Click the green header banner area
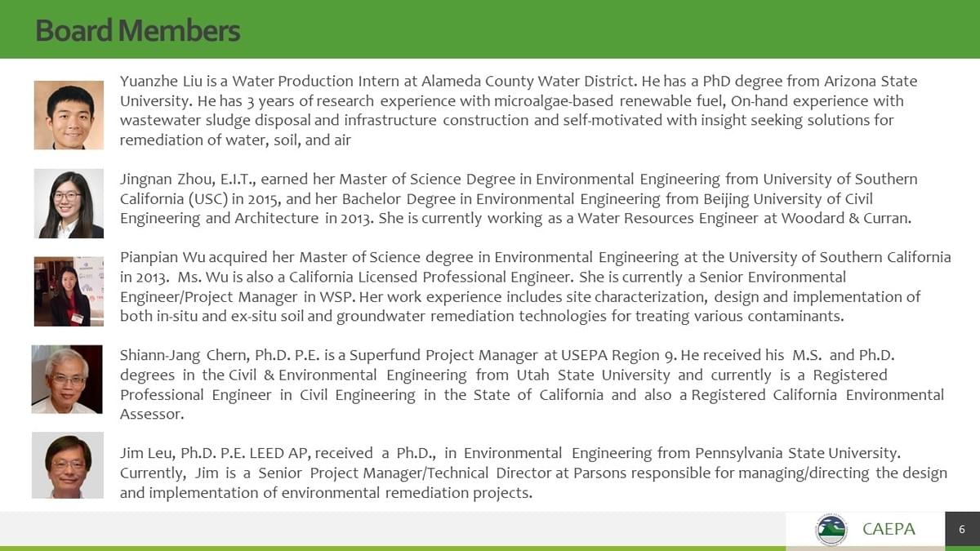Screen dimensions: 980x551 (x=490, y=29)
